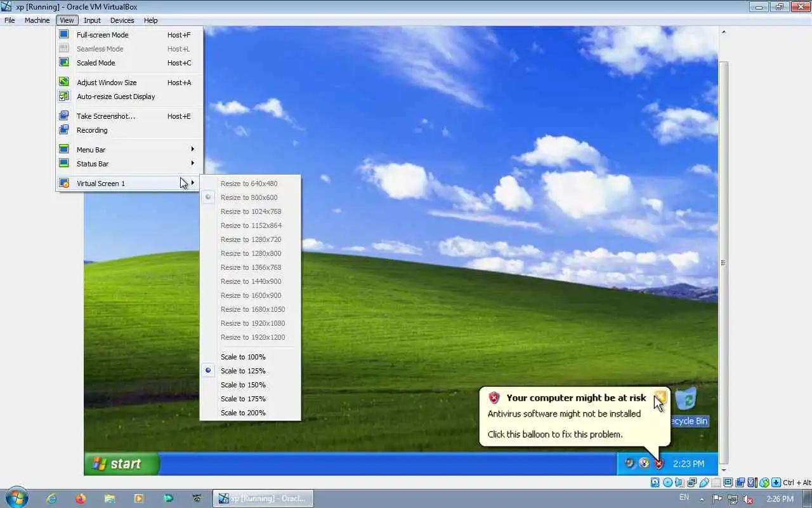Open the Windows 7 Start orb
Viewport: 812px width, 508px height.
point(16,498)
